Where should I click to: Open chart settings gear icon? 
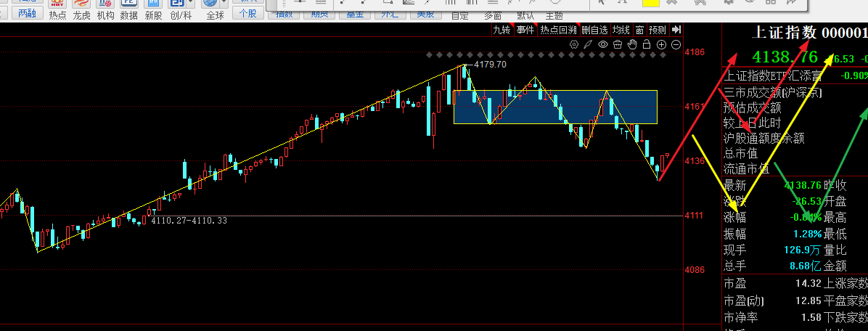574,45
